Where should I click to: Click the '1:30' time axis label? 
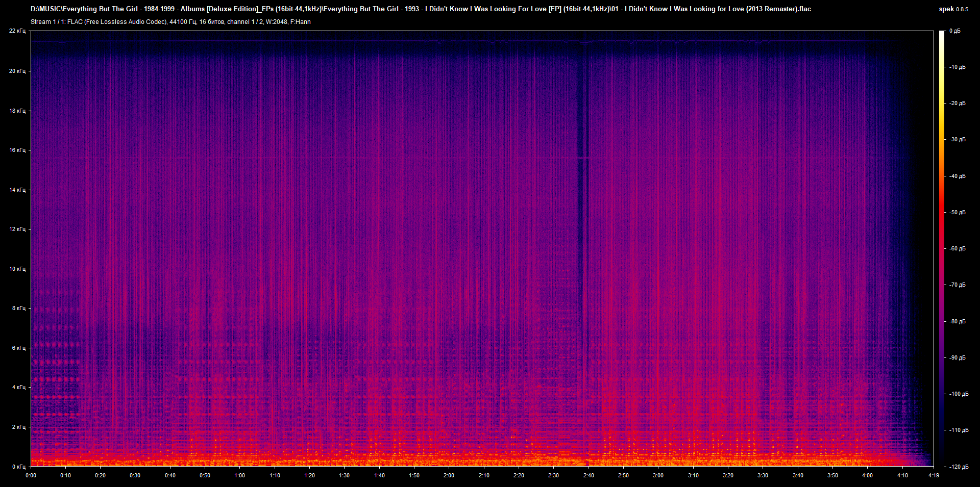[x=345, y=475]
